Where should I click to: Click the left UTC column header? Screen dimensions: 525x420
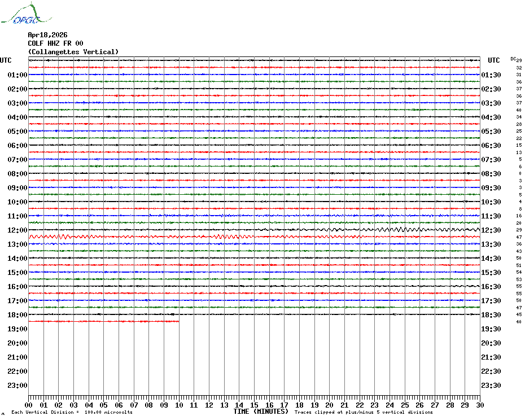point(6,60)
